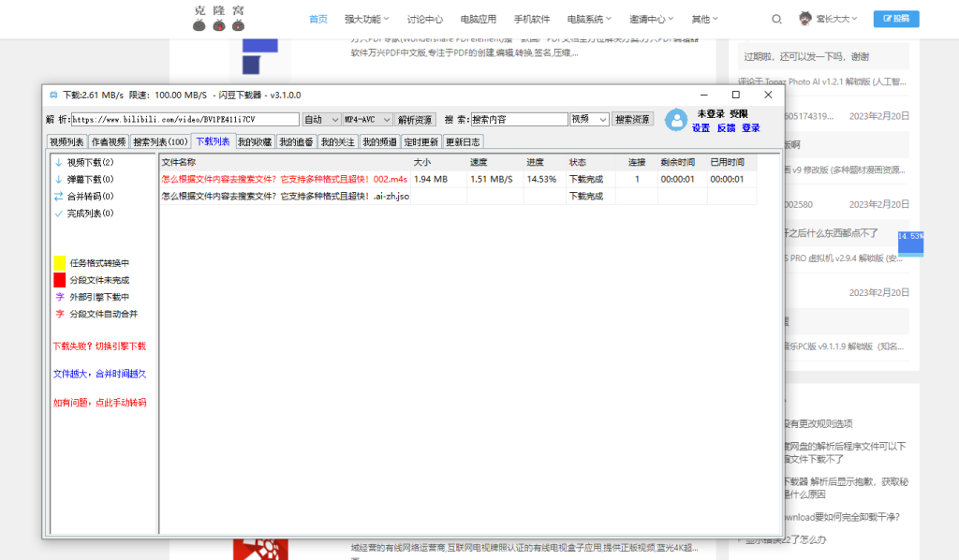
Task: Open 手机软件 on the website nav
Action: pos(532,19)
